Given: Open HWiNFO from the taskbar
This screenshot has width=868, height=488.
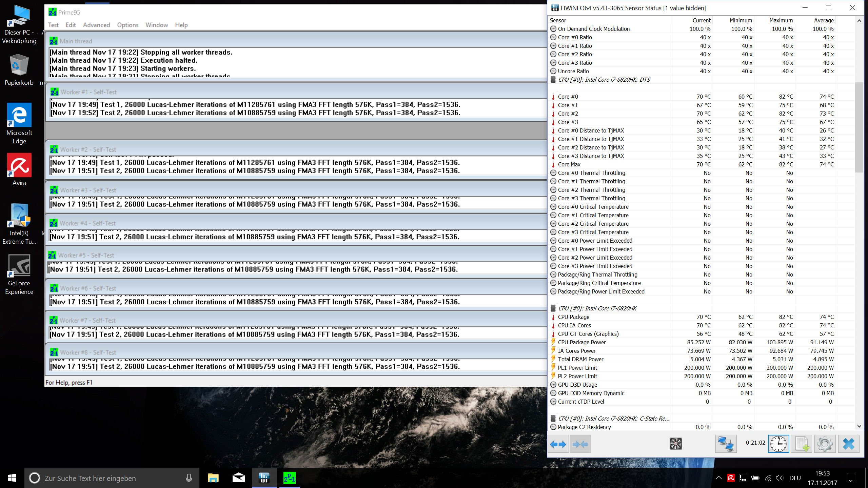Looking at the screenshot, I should [264, 478].
